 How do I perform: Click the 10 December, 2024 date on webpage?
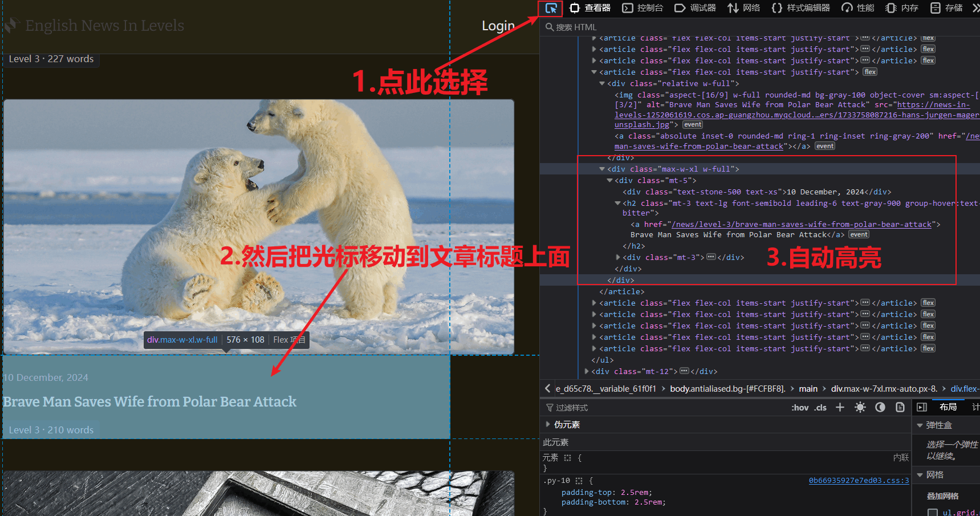46,377
